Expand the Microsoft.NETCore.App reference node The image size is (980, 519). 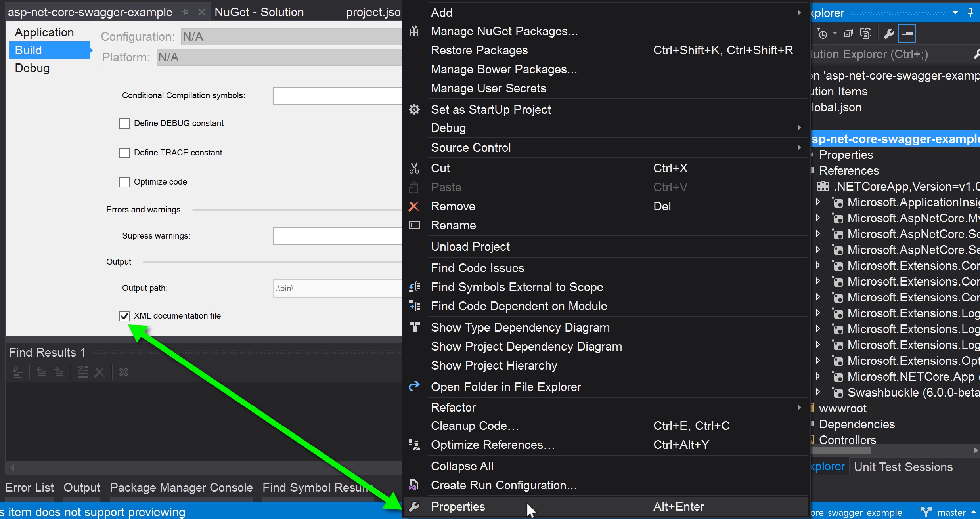point(817,376)
